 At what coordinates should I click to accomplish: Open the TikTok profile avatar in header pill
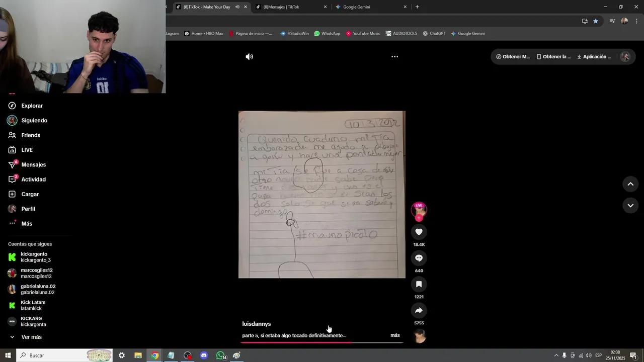(x=625, y=57)
